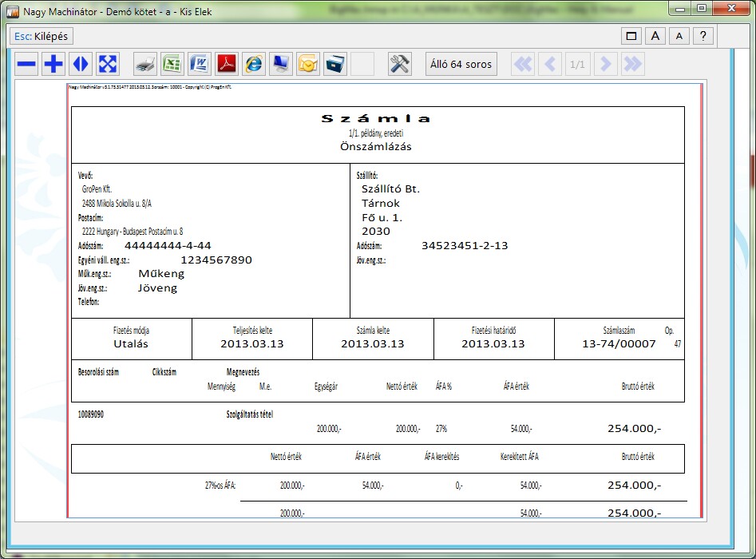Export the invoice to Word
Image resolution: width=756 pixels, height=559 pixels.
pos(199,64)
